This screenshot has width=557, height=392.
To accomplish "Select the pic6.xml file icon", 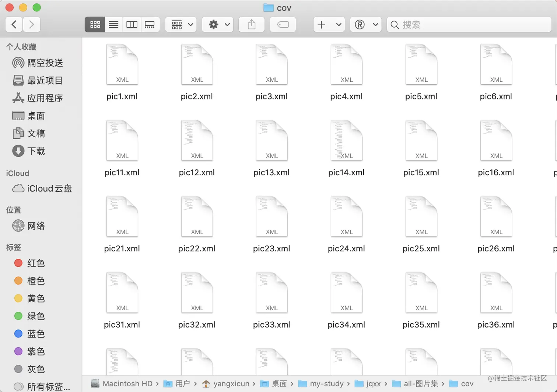I will click(x=496, y=64).
